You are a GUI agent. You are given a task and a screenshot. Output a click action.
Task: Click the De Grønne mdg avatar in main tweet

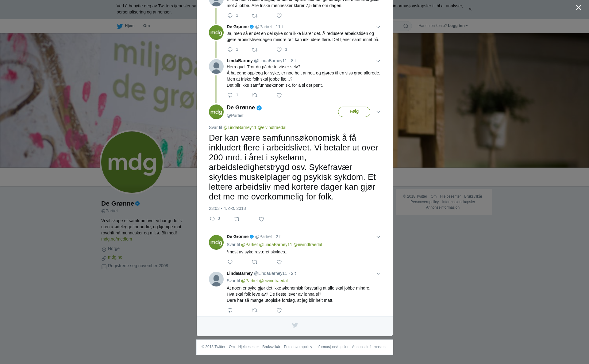(x=216, y=112)
